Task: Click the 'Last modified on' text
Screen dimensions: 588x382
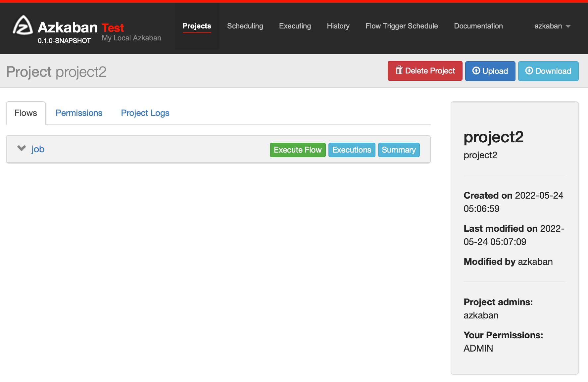Action: tap(514, 235)
